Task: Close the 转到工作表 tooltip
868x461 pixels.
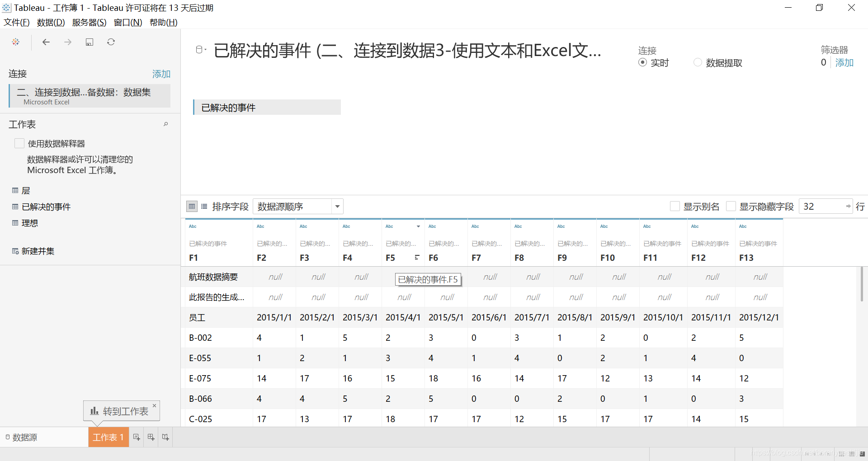Action: 155,405
